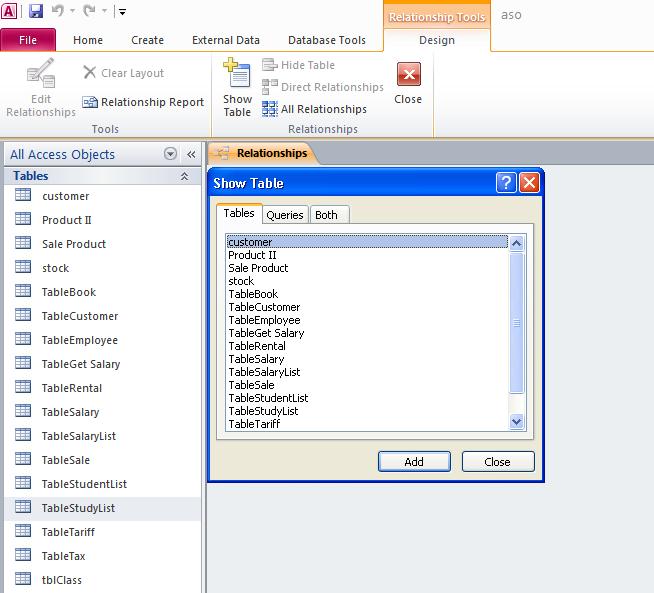Show All Relationships
654x593 pixels.
(x=314, y=109)
